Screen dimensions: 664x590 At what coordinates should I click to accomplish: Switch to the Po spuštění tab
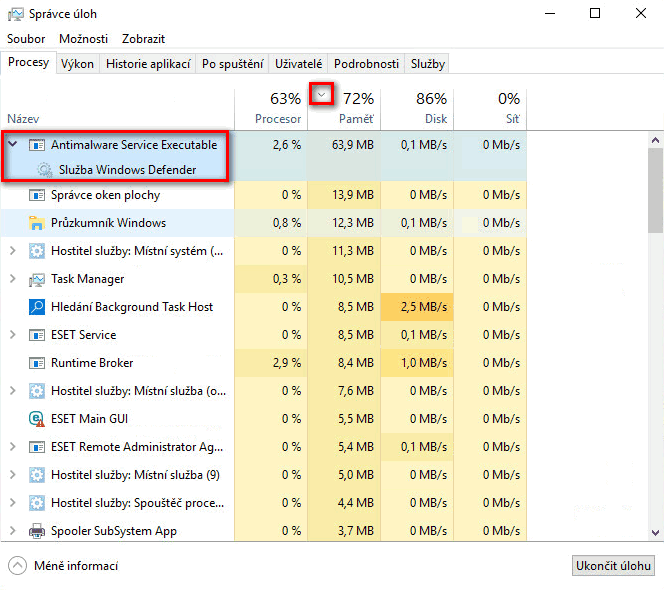(x=232, y=64)
